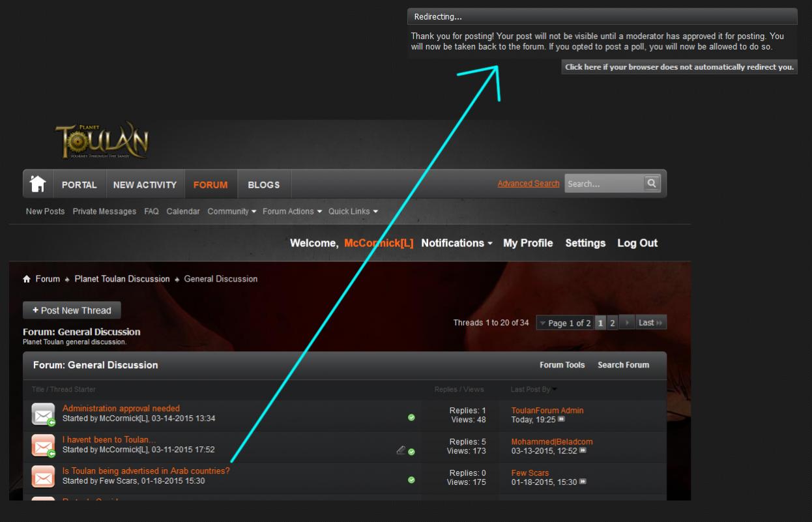
Task: Open New Posts from the sub-navigation
Action: click(46, 211)
